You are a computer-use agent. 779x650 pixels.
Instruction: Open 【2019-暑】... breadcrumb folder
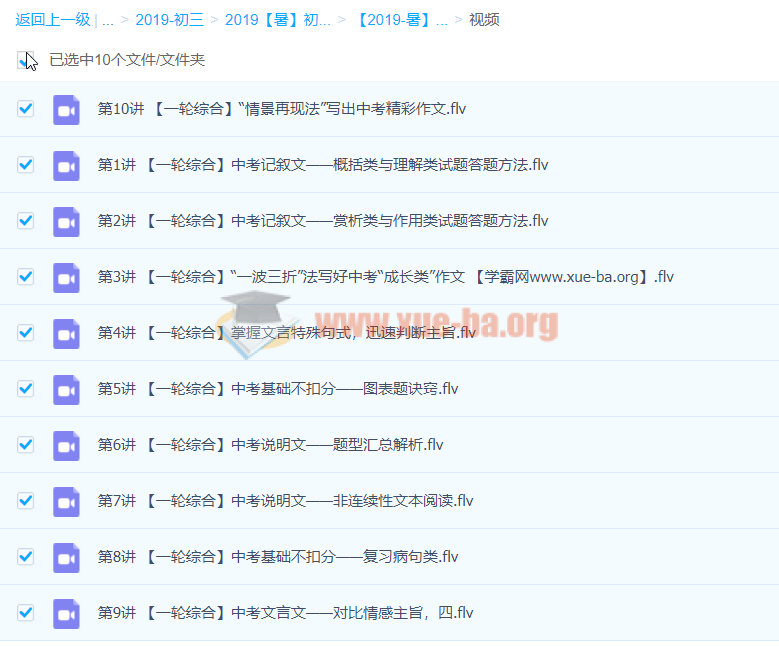coord(402,20)
